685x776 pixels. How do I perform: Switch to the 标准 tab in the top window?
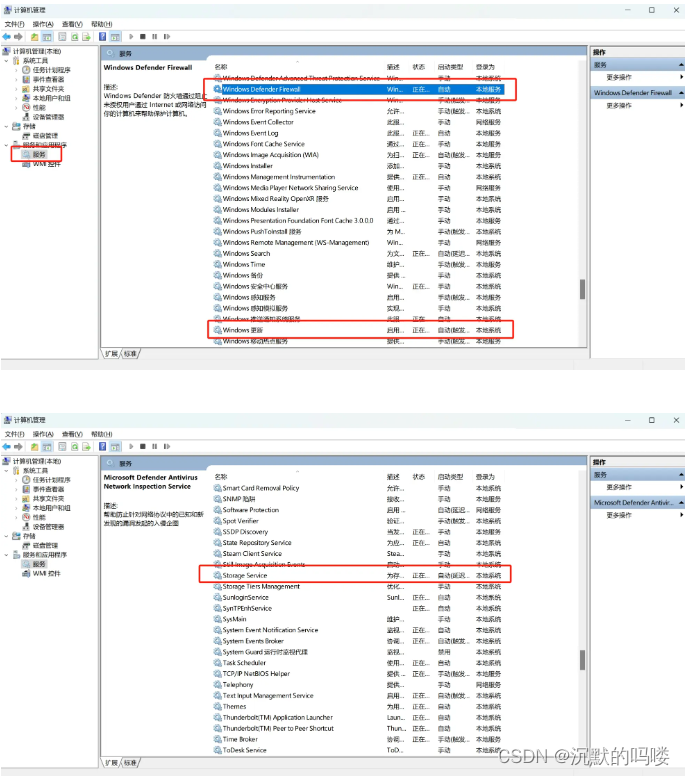click(x=131, y=354)
